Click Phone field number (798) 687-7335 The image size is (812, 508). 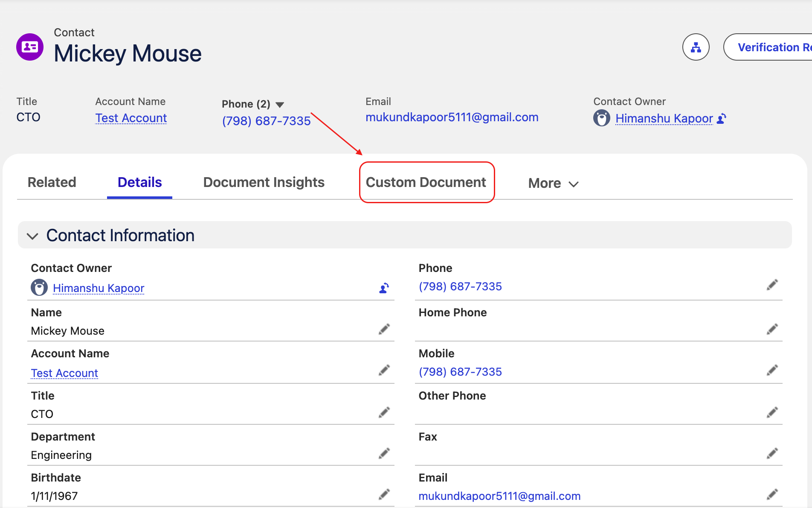[460, 286]
